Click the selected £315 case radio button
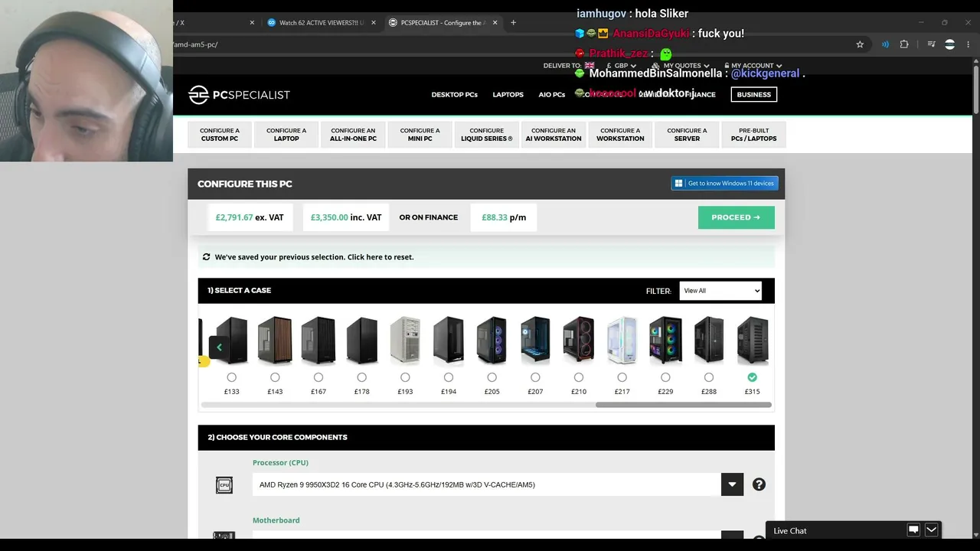Image resolution: width=980 pixels, height=551 pixels. click(x=752, y=377)
